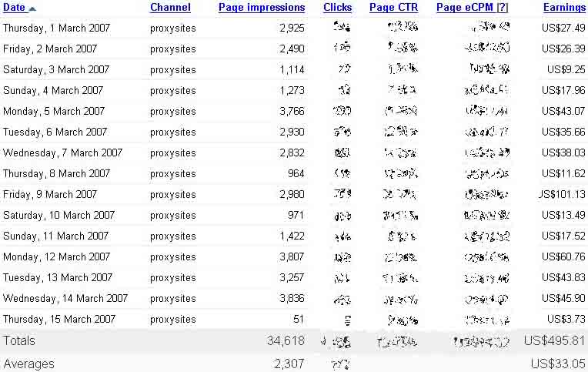Click the Averages row label
This screenshot has height=372, width=588.
[28, 364]
